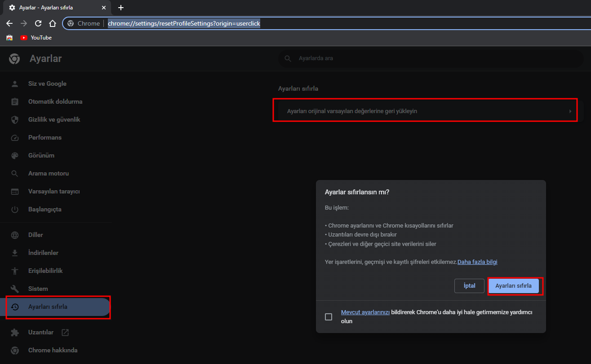The width and height of the screenshot is (591, 364).
Task: Open the Uzantılar extensions page
Action: [41, 332]
